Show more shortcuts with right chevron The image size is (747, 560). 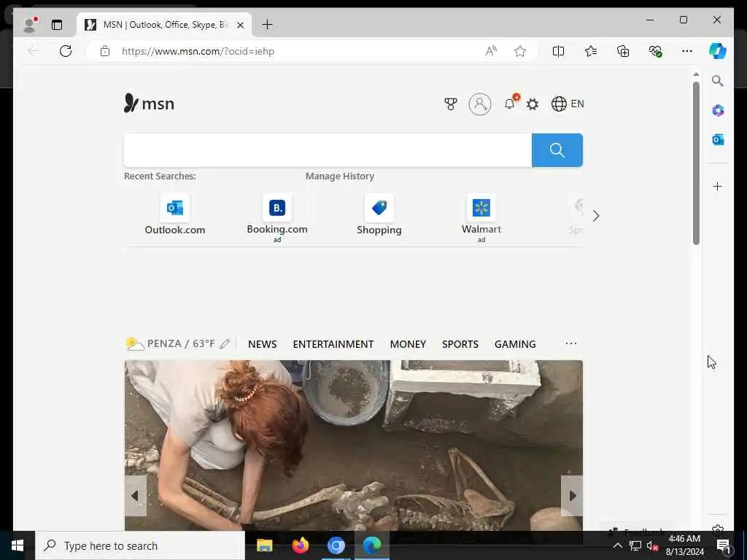point(596,216)
